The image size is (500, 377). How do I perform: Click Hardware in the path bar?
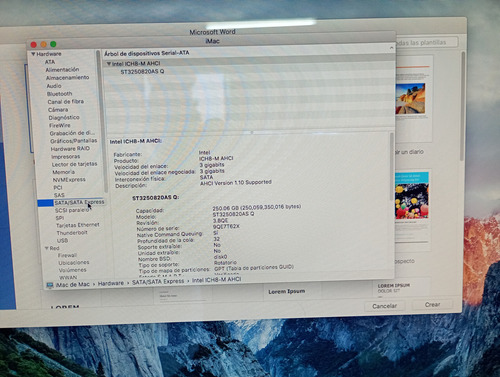pyautogui.click(x=111, y=283)
